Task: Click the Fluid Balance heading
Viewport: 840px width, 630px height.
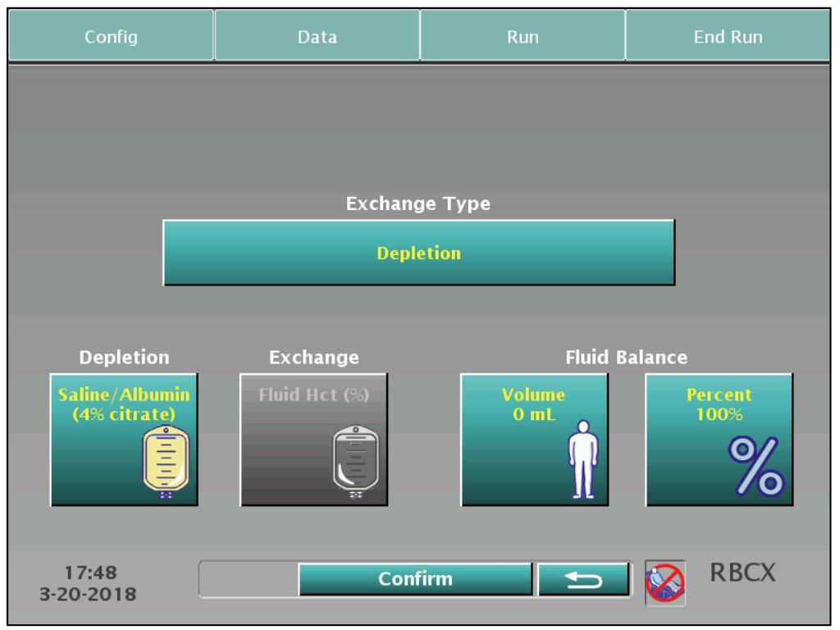Action: click(x=626, y=358)
